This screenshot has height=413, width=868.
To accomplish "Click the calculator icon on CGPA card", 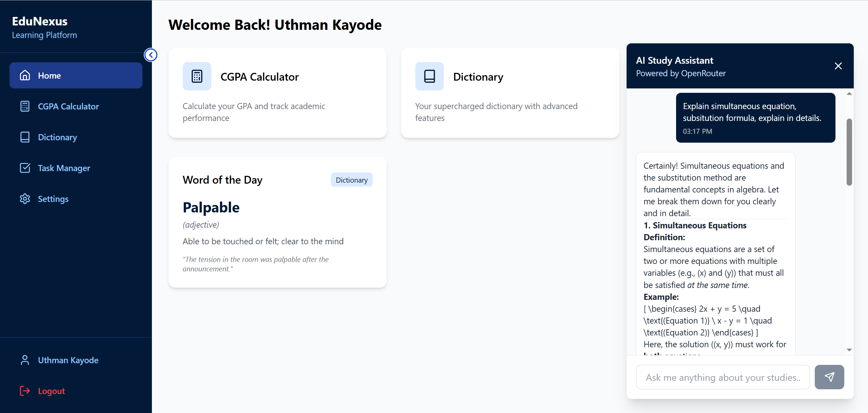I will (197, 76).
